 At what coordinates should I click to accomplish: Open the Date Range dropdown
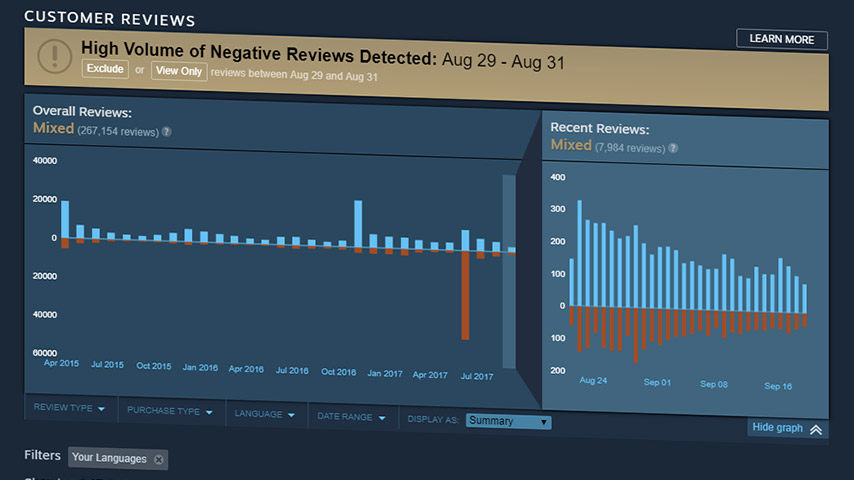[x=350, y=417]
